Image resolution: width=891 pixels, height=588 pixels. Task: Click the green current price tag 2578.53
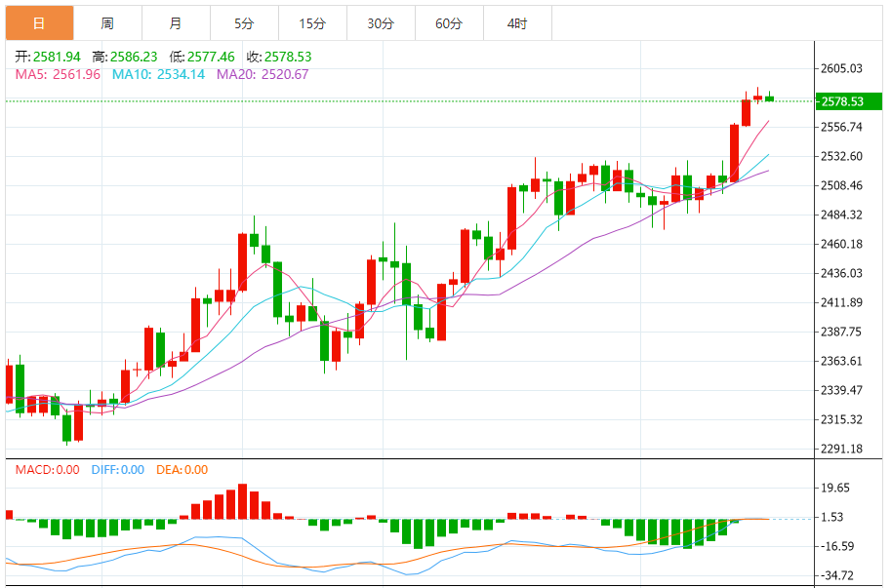[x=848, y=101]
